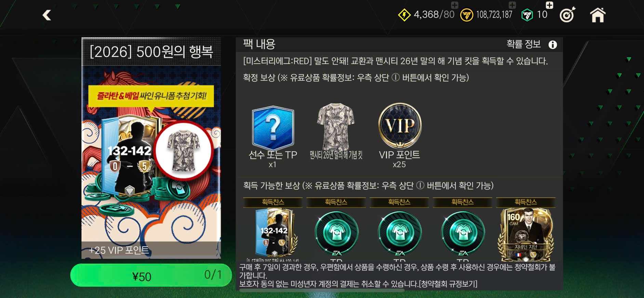
Task: Open probability info icon
Action: click(x=553, y=45)
